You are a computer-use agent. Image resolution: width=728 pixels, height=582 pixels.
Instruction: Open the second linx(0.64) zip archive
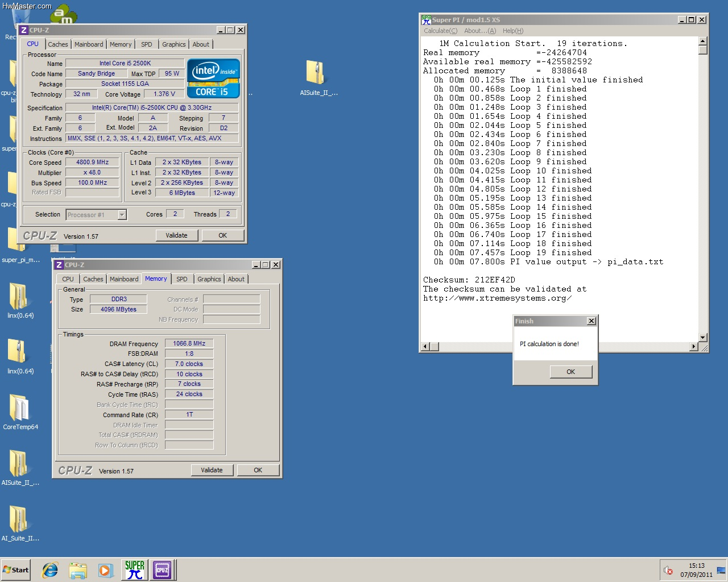(20, 355)
